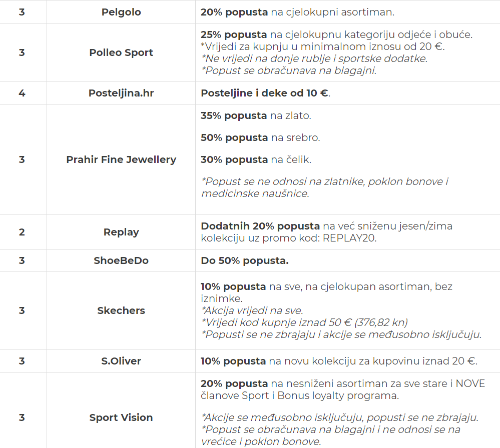
Task: Click the "Do 50% popusta." text
Action: [x=245, y=260]
